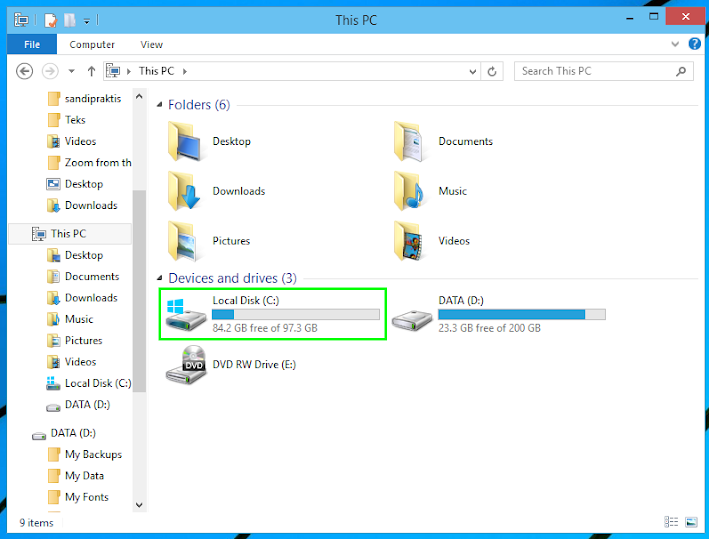The width and height of the screenshot is (709, 539).
Task: Select Documents under This PC in sidebar
Action: tap(83, 276)
